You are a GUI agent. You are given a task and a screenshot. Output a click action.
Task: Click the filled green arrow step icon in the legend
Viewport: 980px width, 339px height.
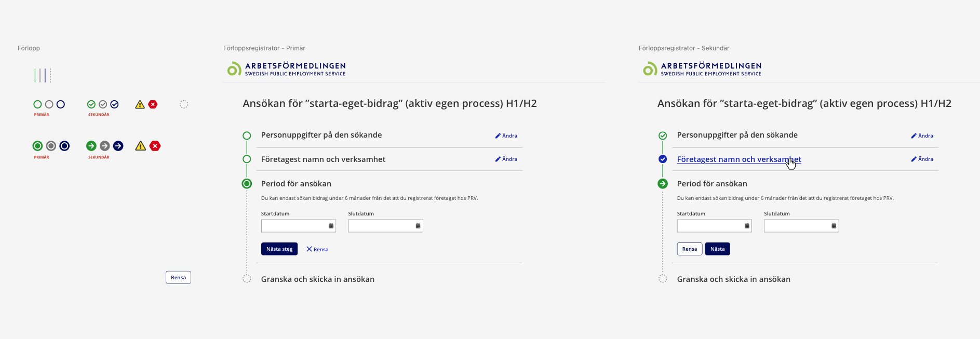(91, 146)
